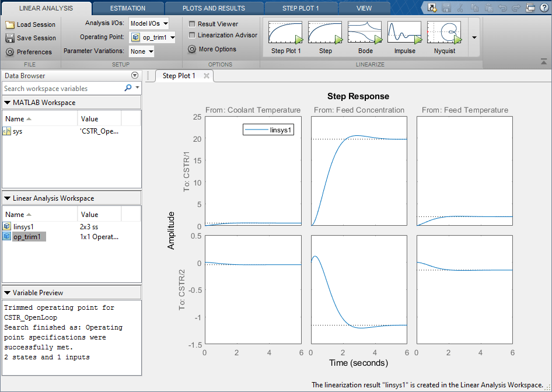Image resolution: width=552 pixels, height=392 pixels.
Task: Toggle the Linearization Advisor checkbox
Action: pyautogui.click(x=193, y=35)
